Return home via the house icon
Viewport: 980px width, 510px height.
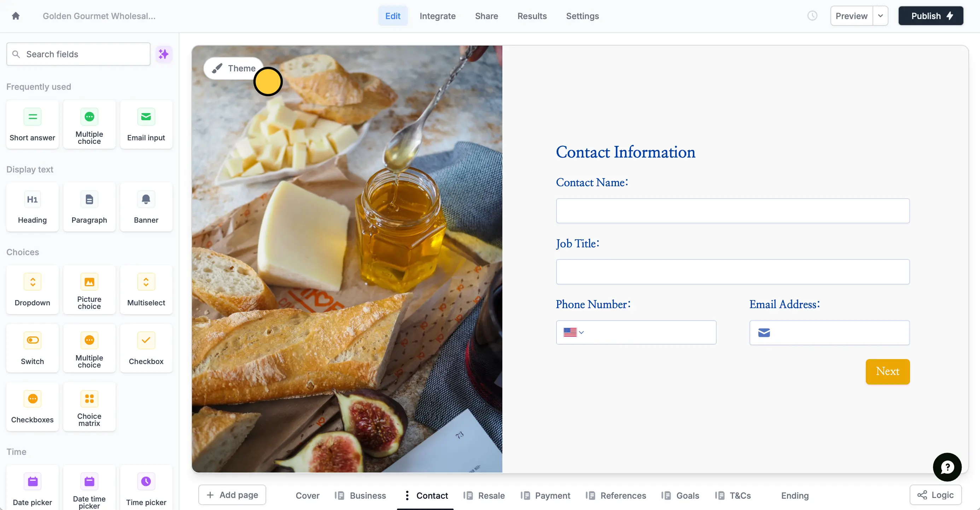point(16,16)
